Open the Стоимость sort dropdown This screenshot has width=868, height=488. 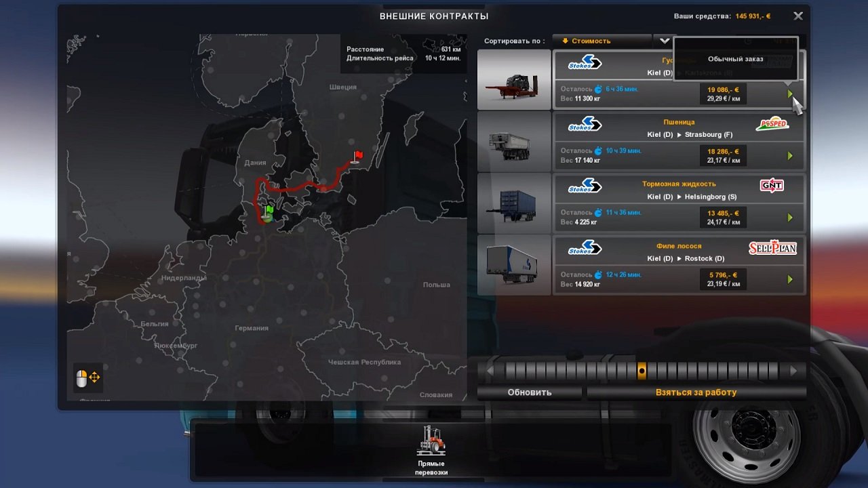pos(601,41)
